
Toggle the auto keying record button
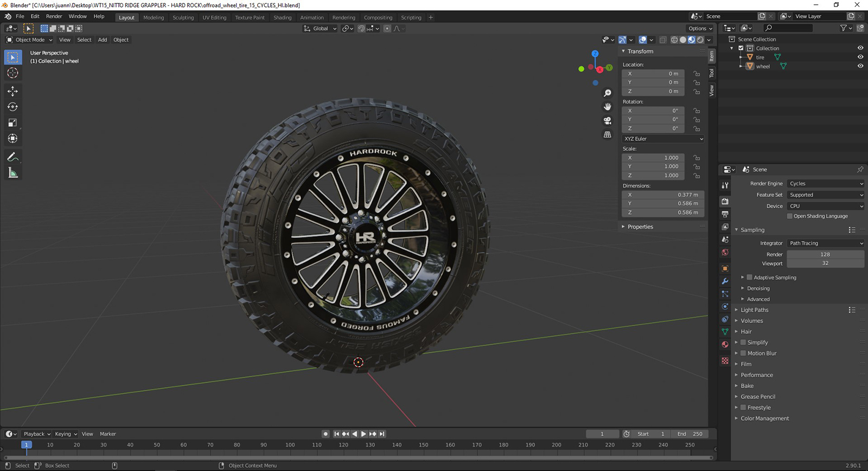325,434
